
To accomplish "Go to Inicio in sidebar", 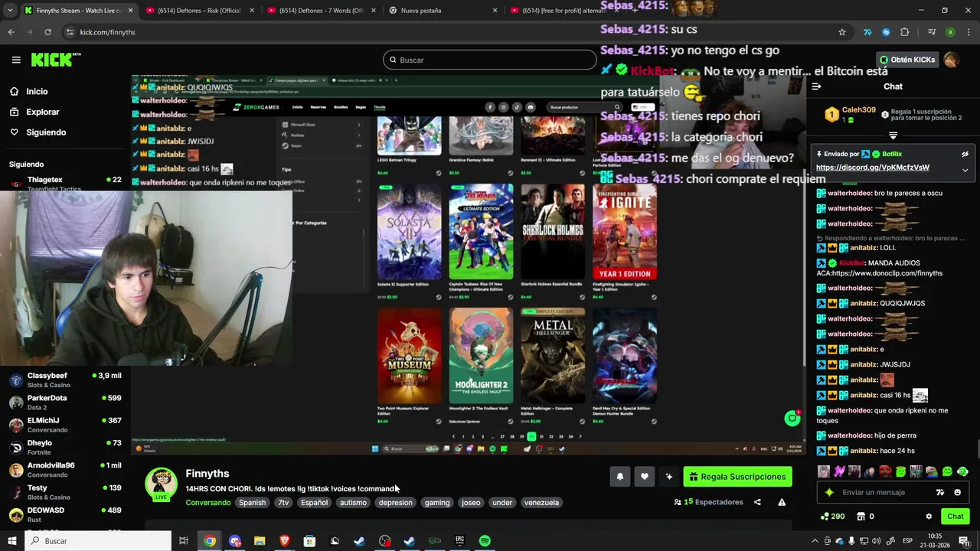I will click(x=37, y=91).
